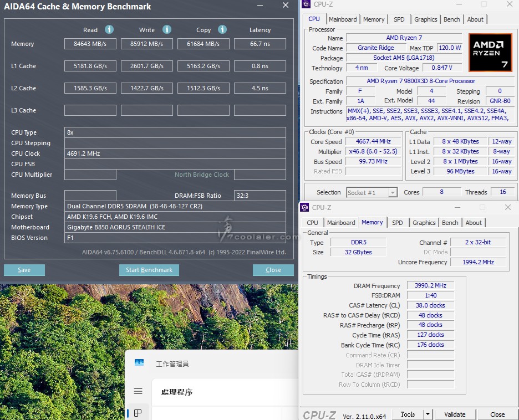Click the BIOS Version F1 field
The width and height of the screenshot is (519, 420).
[175, 238]
